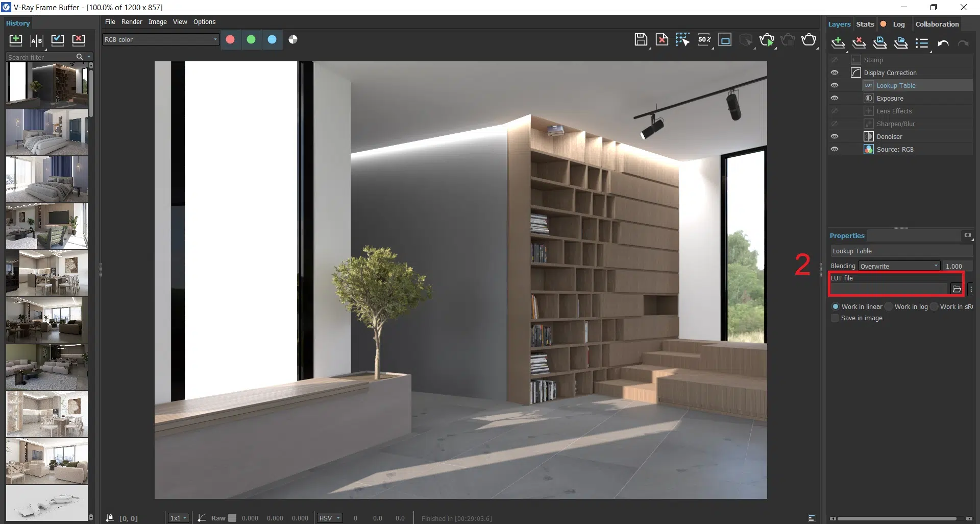The image size is (980, 524).
Task: Click the Save current channel icon
Action: click(641, 40)
